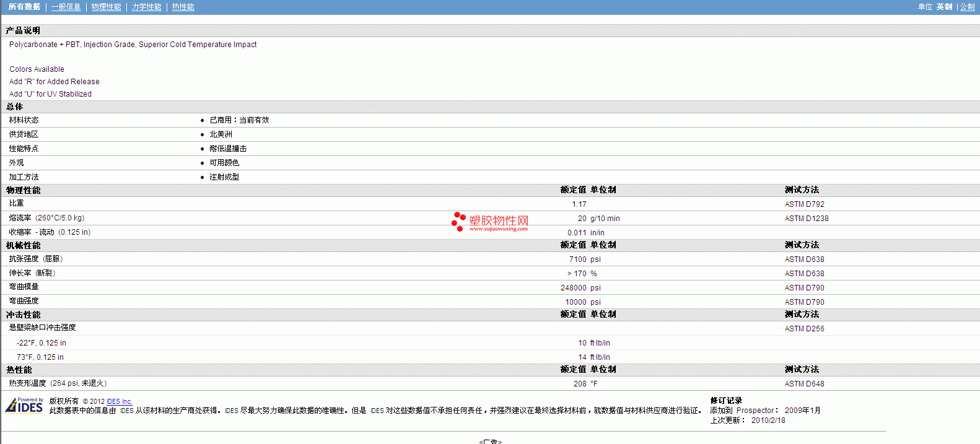Click the 热变形温度 row label
The height and width of the screenshot is (444, 980).
[x=58, y=383]
